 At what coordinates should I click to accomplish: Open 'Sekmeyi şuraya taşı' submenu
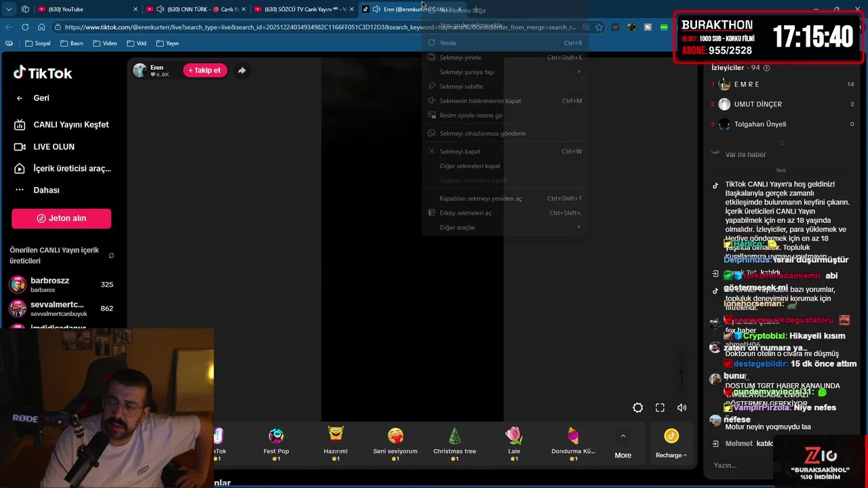point(505,72)
